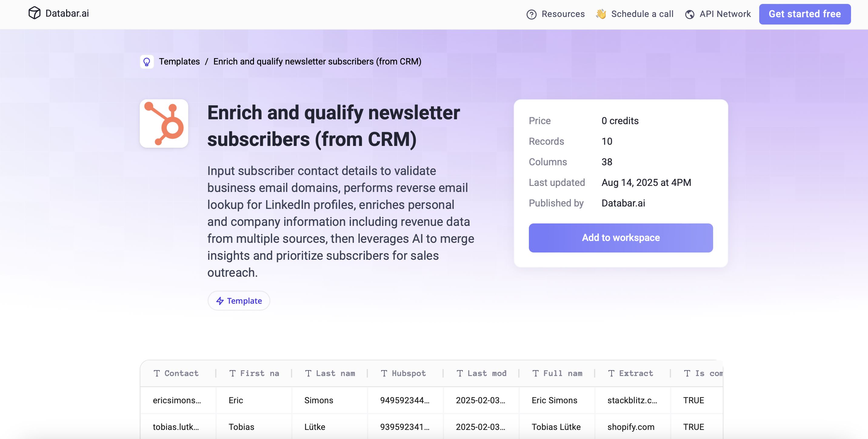This screenshot has width=868, height=439.
Task: Click the Databar.ai brand name
Action: (x=67, y=13)
